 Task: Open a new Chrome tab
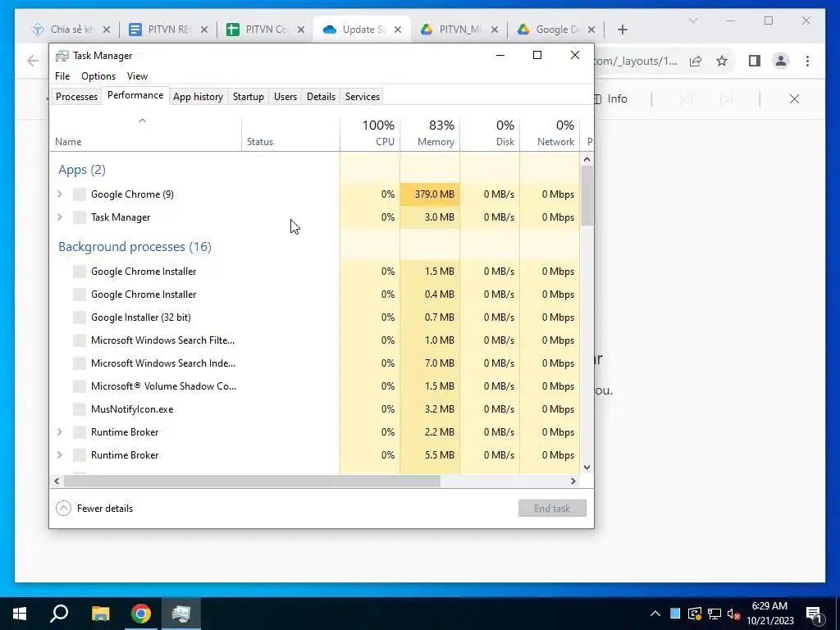click(622, 30)
